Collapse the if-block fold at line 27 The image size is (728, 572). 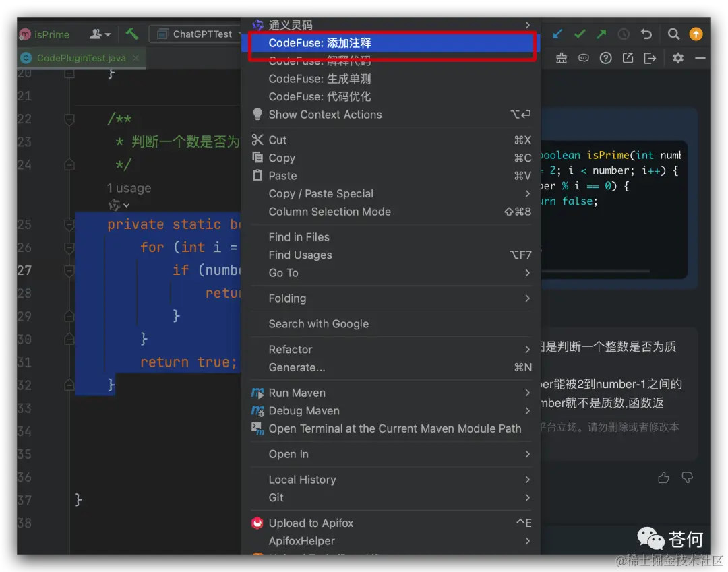tap(69, 271)
